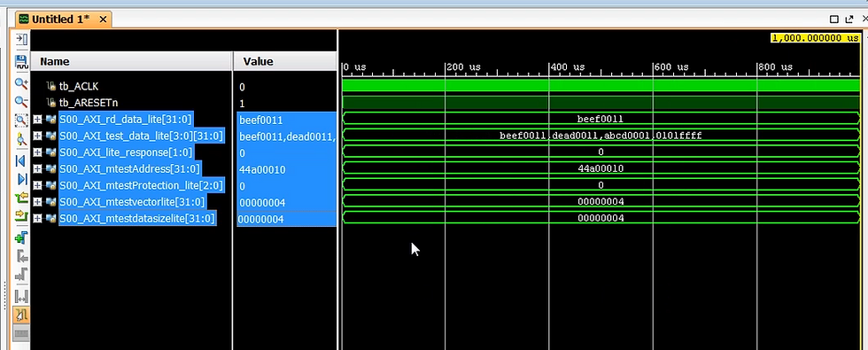Expand the S00_AXI_rd_data_lite[31:0] signal
Image resolution: width=868 pixels, height=350 pixels.
point(37,119)
